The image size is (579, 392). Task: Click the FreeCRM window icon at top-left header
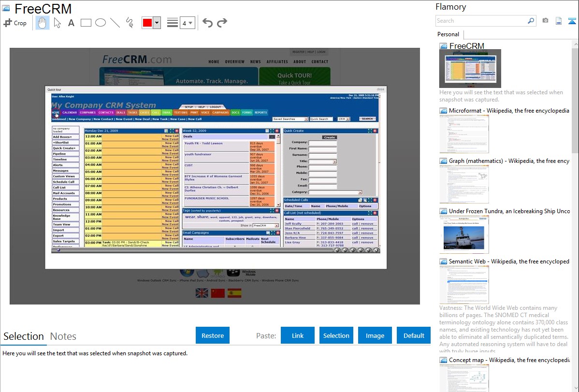(x=6, y=8)
